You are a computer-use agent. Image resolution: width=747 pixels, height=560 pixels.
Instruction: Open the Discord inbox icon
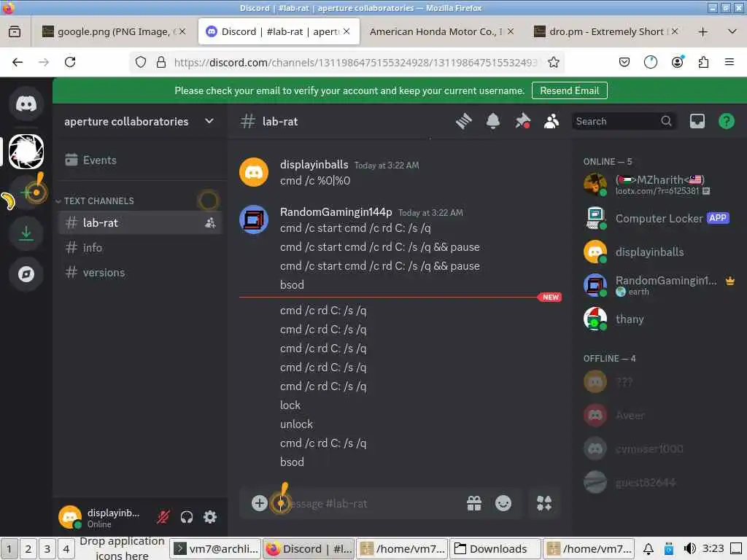pos(697,122)
